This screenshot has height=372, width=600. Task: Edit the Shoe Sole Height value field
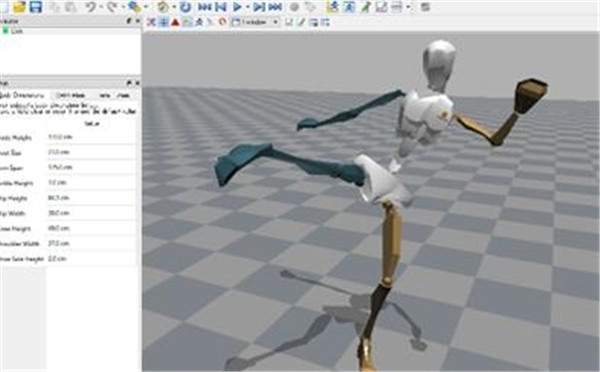pyautogui.click(x=91, y=259)
